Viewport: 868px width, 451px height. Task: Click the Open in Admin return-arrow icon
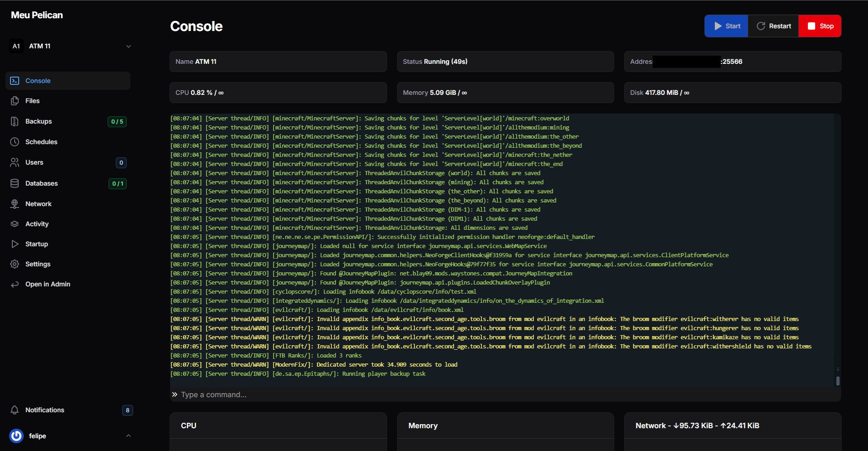15,284
